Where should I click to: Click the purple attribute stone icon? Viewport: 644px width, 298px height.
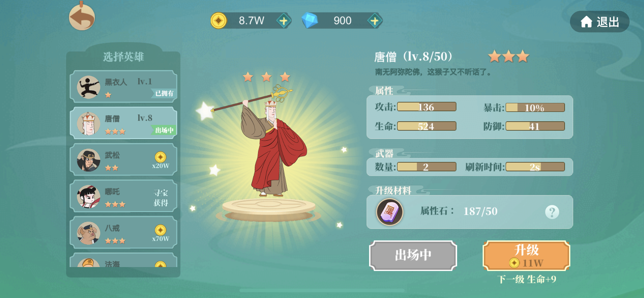[x=390, y=212]
